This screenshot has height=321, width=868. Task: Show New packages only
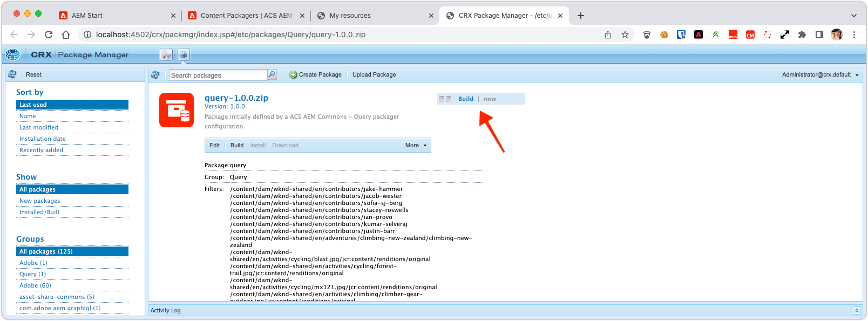click(72, 201)
